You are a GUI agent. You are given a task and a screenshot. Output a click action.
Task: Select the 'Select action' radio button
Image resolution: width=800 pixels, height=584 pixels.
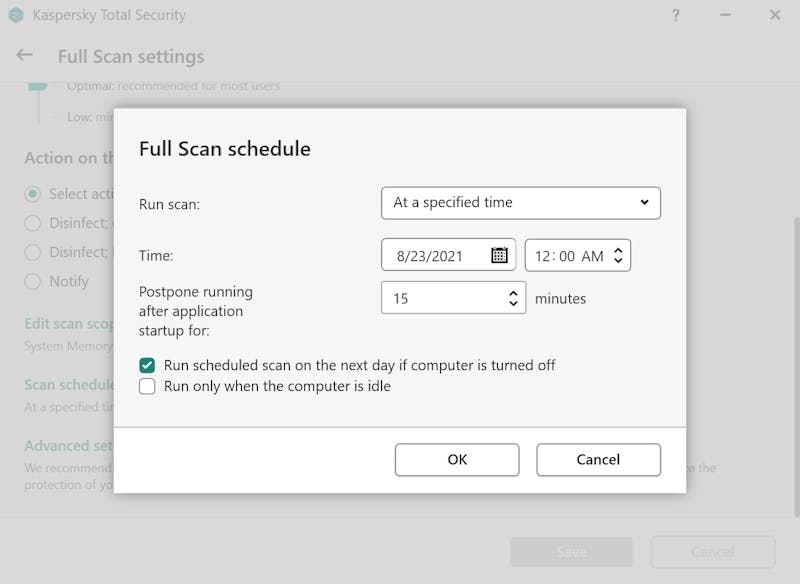(x=33, y=194)
